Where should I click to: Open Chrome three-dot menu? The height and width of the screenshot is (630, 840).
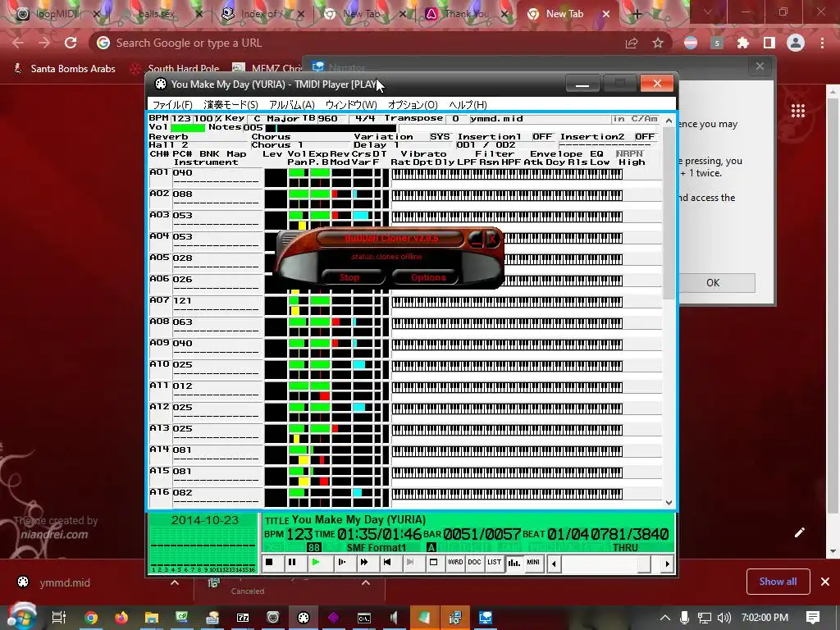coord(822,43)
